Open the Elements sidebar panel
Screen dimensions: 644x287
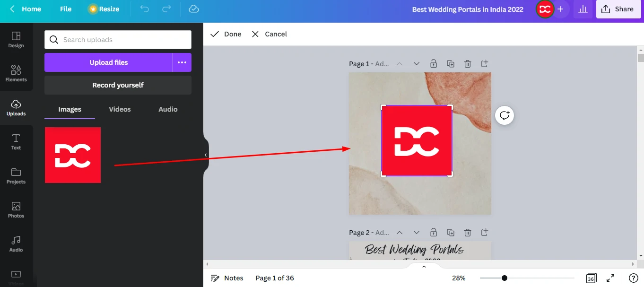click(x=16, y=74)
